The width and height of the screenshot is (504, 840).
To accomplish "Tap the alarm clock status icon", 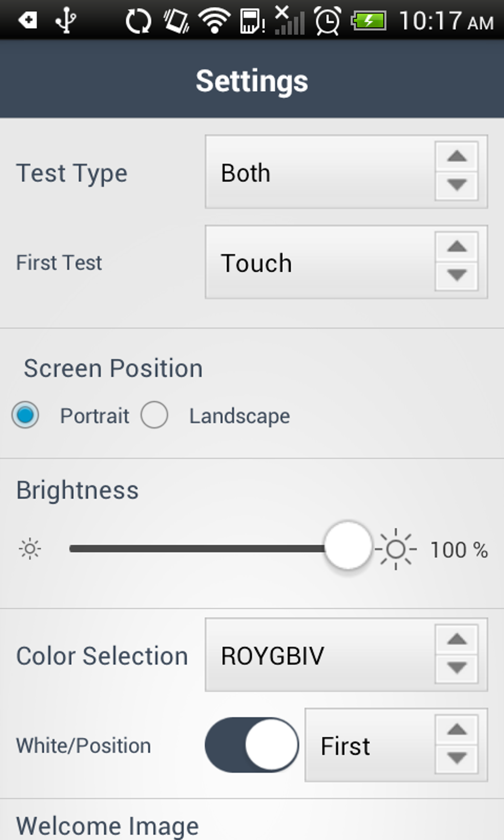I will click(x=328, y=21).
